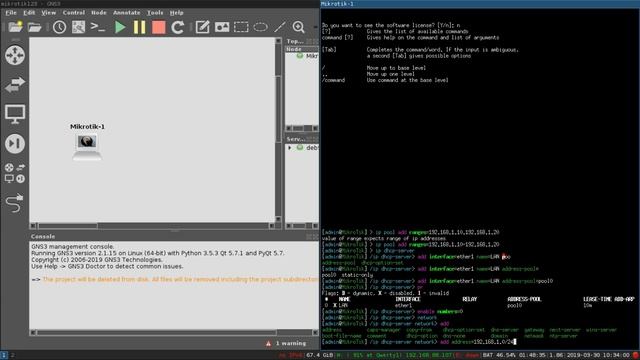Click the New project folder icon

click(15, 27)
